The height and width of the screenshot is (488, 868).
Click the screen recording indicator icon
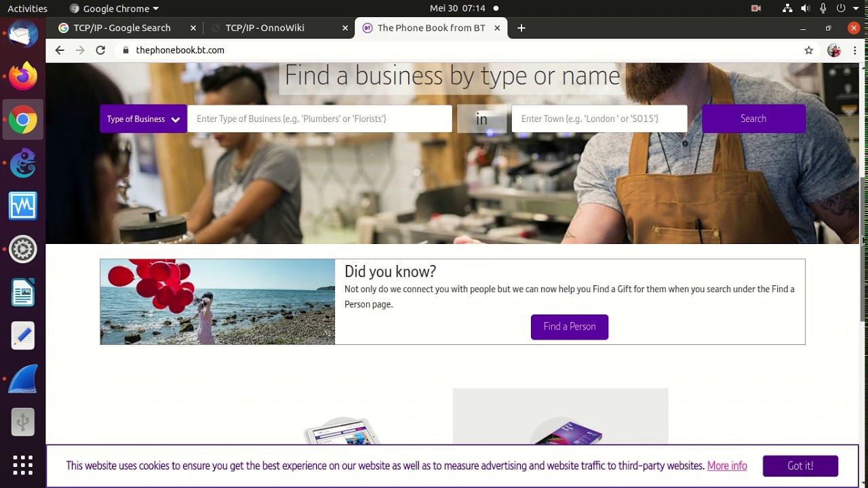(x=756, y=8)
